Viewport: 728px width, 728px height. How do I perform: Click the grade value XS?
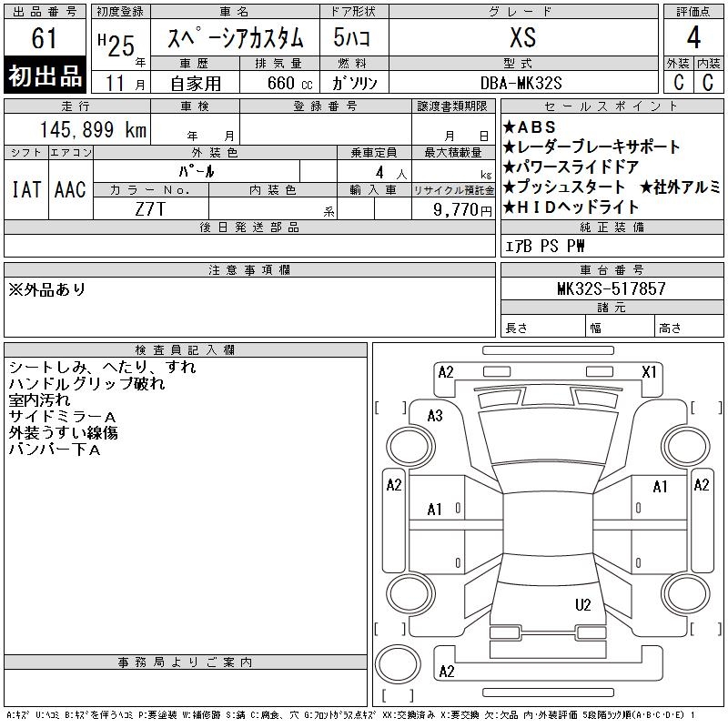pos(523,37)
